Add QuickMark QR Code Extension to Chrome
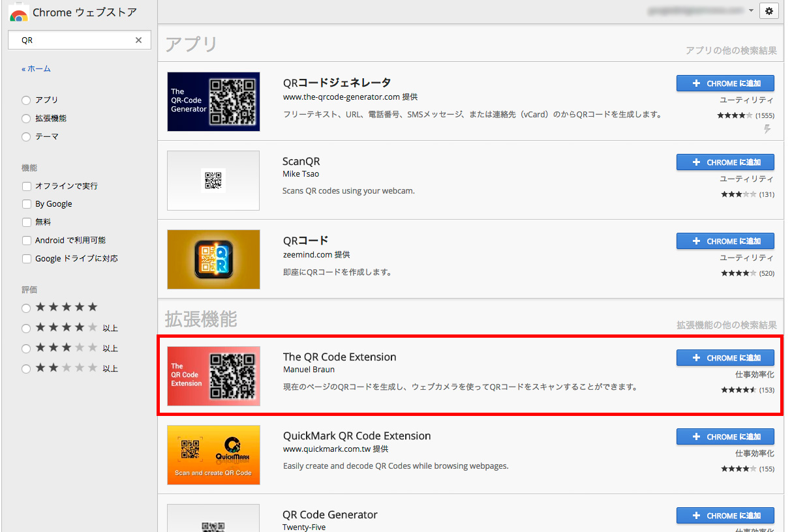The width and height of the screenshot is (792, 532). click(725, 437)
